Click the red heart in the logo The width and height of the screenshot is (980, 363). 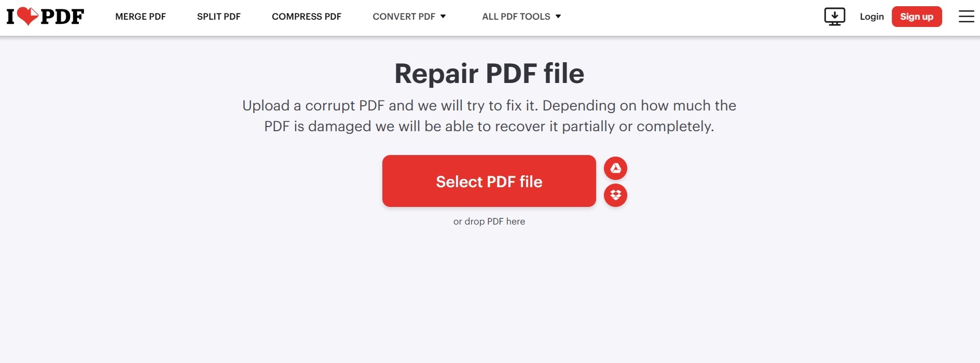27,16
